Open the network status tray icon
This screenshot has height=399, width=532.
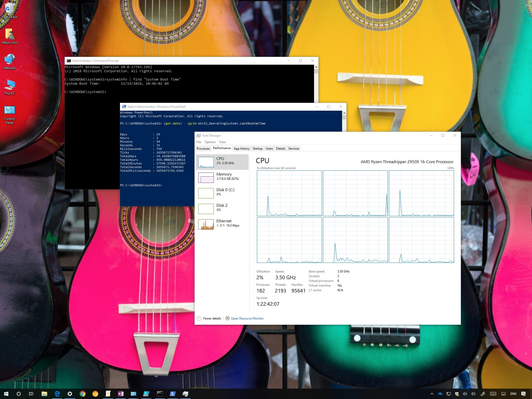449,394
